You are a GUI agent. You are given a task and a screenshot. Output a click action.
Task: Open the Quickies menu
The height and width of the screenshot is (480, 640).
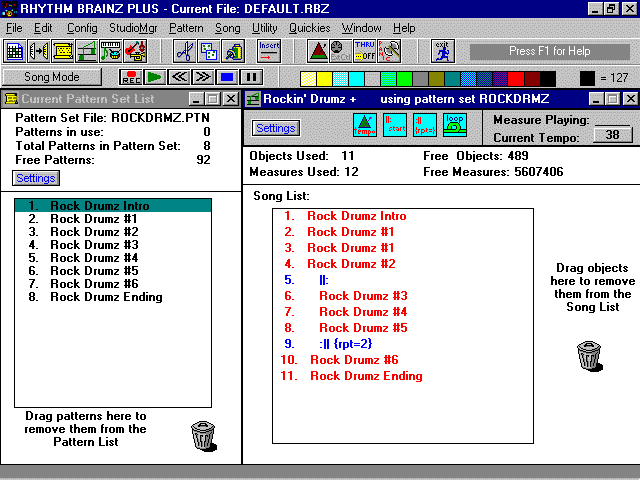309,28
